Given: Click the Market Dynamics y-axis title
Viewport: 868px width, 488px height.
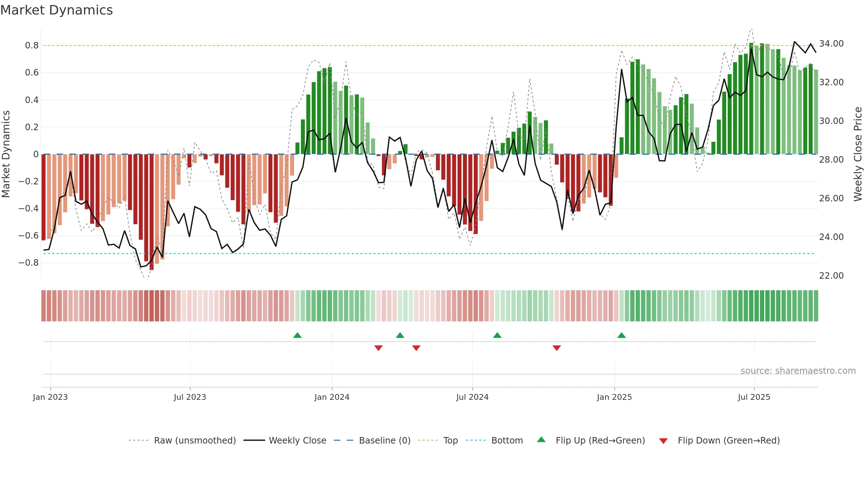Looking at the screenshot, I should coord(6,154).
